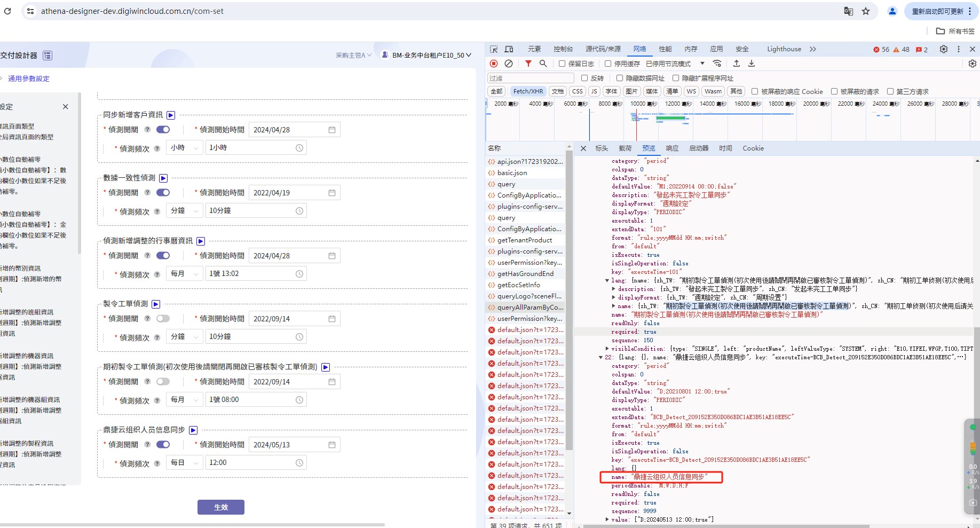Click the network filter funnel icon
The image size is (980, 528).
pos(528,64)
